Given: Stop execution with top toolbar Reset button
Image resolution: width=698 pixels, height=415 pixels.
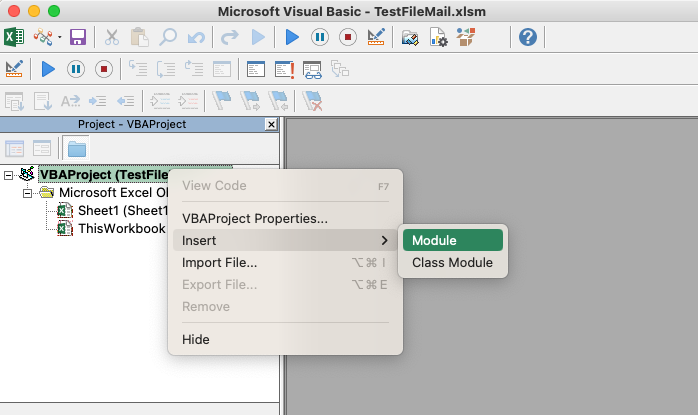Looking at the screenshot, I should pos(348,37).
